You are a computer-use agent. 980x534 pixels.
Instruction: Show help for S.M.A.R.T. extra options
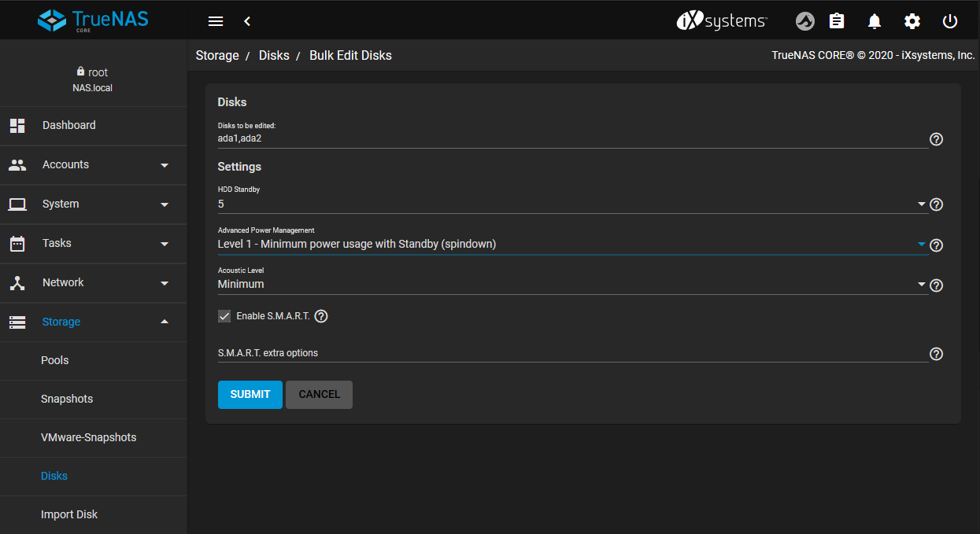(x=936, y=354)
